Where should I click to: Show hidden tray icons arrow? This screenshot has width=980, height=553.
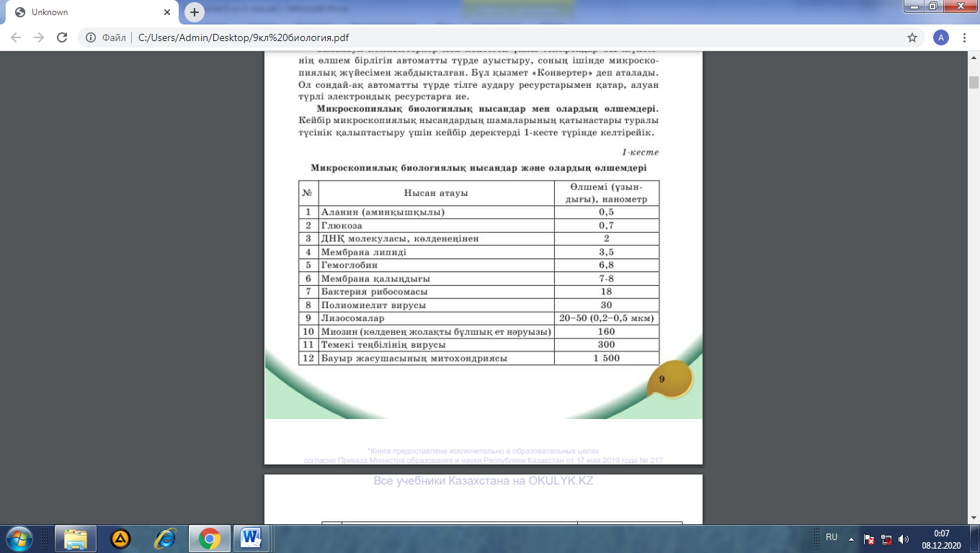click(x=852, y=538)
